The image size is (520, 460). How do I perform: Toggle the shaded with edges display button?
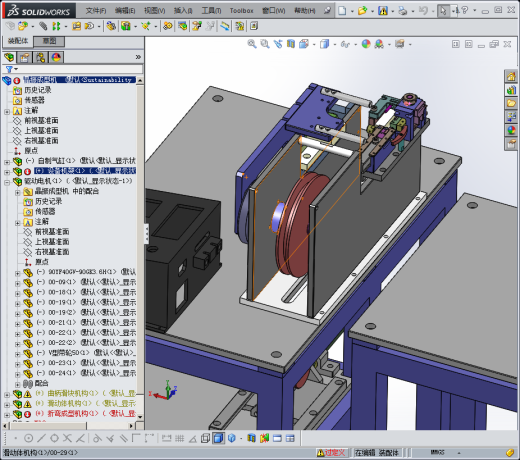coord(218,438)
